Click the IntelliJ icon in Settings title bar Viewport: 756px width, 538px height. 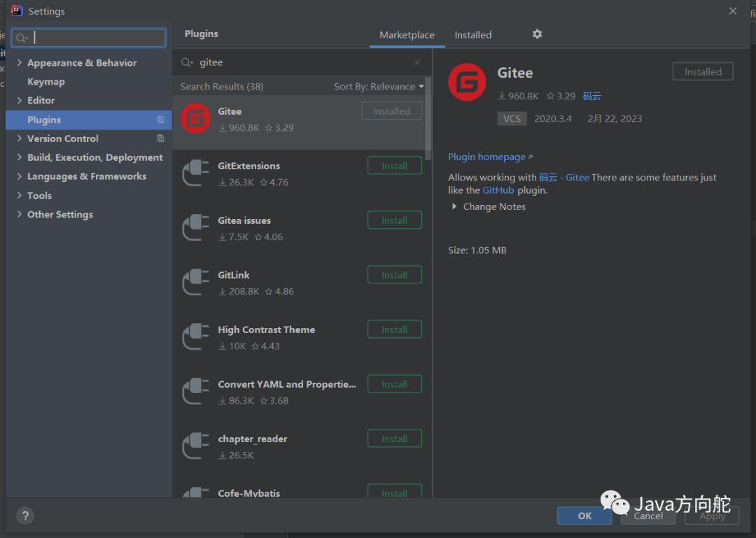[17, 10]
